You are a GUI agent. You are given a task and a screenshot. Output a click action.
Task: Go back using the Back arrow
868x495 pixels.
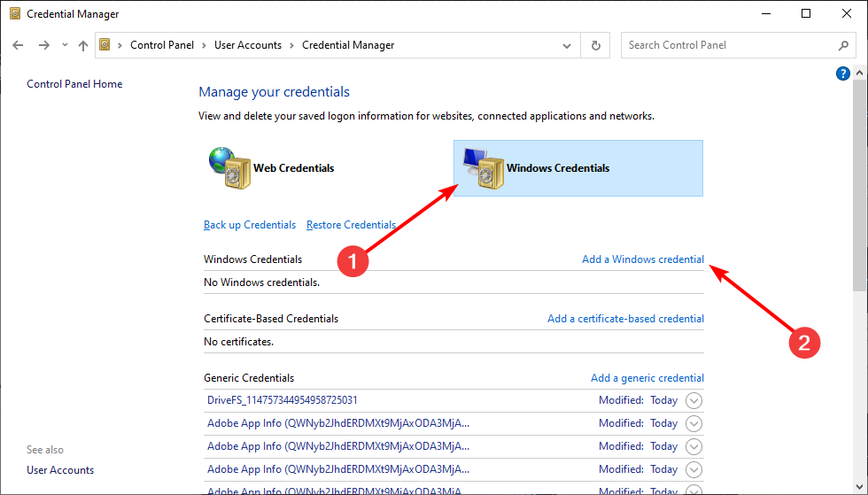(x=18, y=45)
